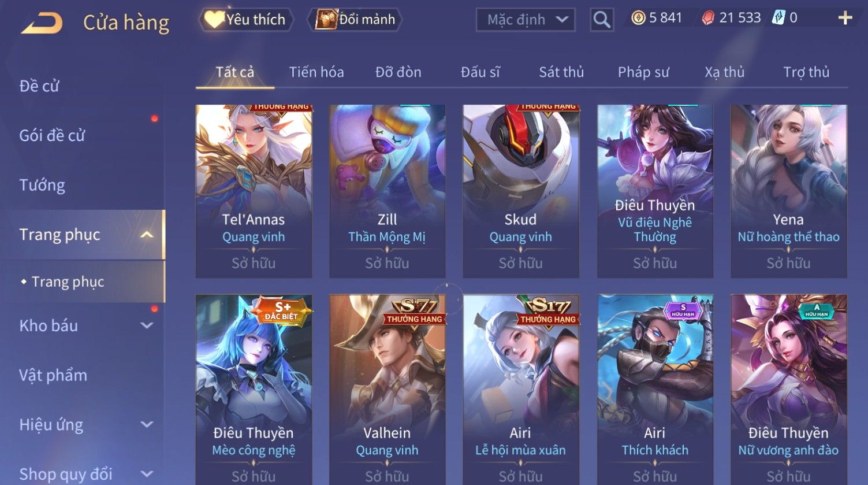This screenshot has height=485, width=868.
Task: Open the Mặc định sort dropdown
Action: tap(526, 20)
